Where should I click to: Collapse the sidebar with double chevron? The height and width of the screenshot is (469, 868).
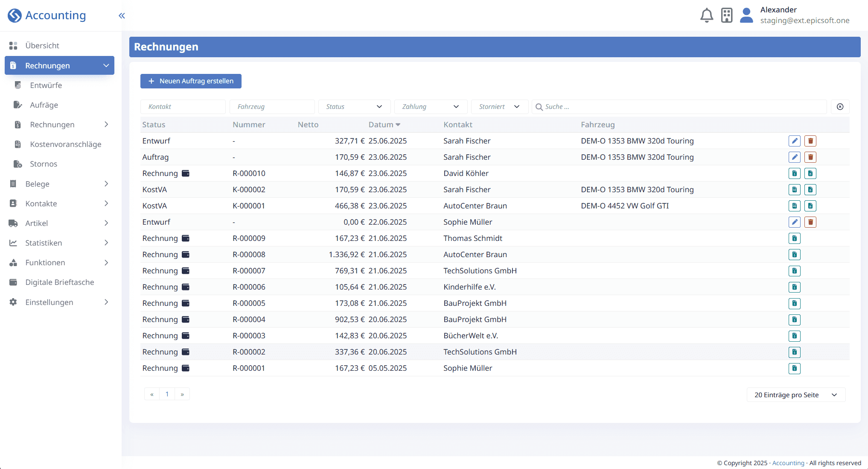coord(122,16)
